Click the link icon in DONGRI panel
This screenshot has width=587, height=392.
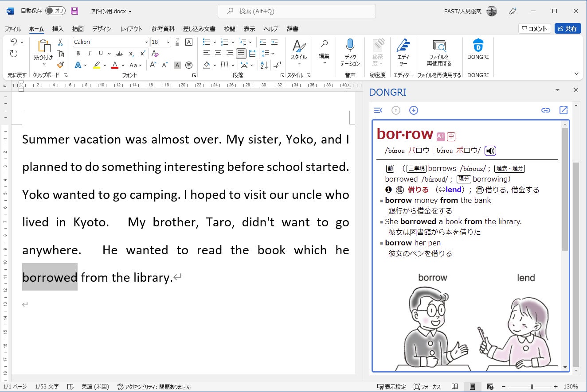point(546,110)
